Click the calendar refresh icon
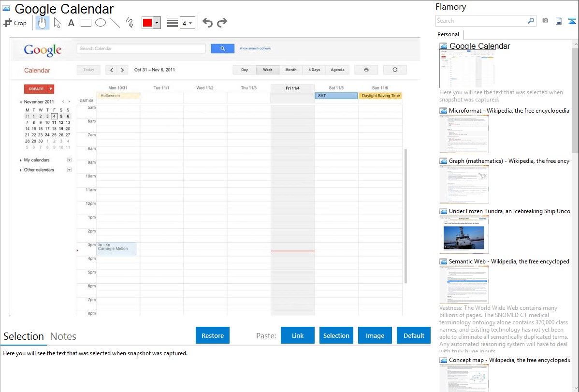Viewport: 579px width, 392px height. click(x=395, y=70)
